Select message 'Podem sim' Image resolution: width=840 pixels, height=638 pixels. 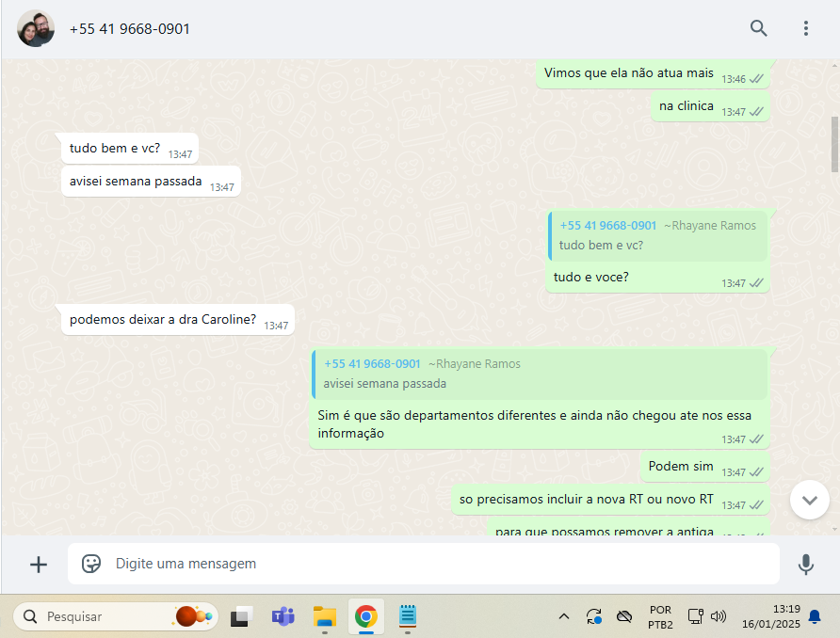705,467
